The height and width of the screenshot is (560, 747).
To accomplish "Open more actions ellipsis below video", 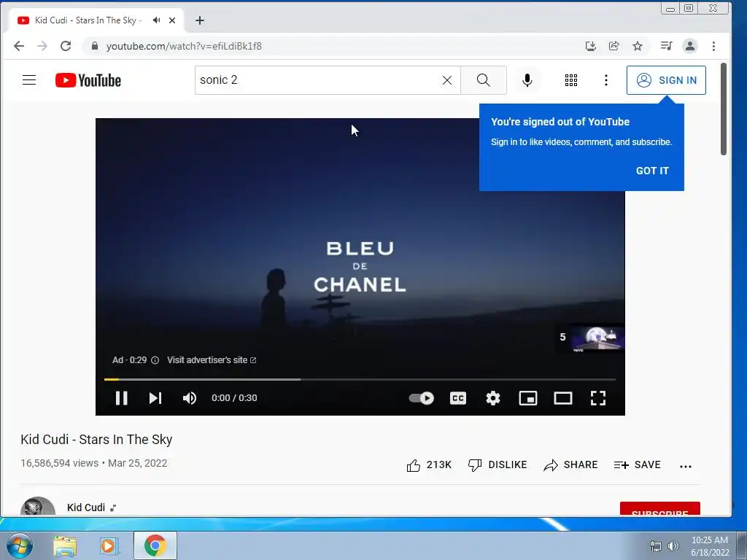I will pos(686,466).
